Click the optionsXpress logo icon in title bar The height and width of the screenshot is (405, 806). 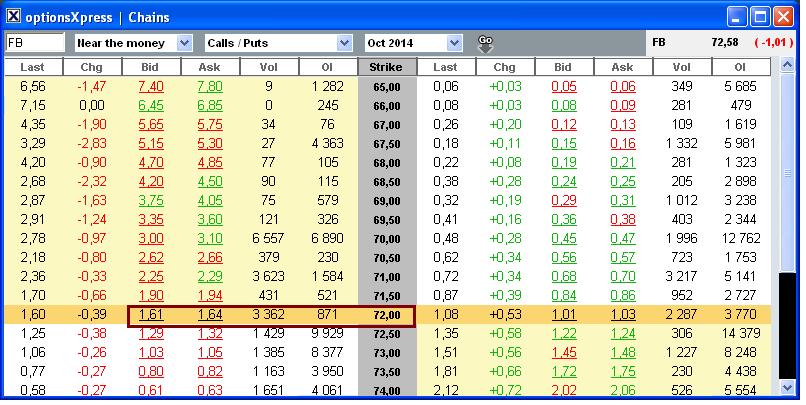(x=13, y=17)
